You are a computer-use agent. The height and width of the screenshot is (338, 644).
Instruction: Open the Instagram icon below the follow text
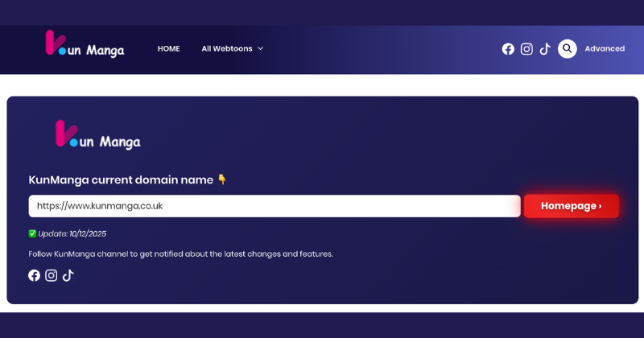[52, 275]
